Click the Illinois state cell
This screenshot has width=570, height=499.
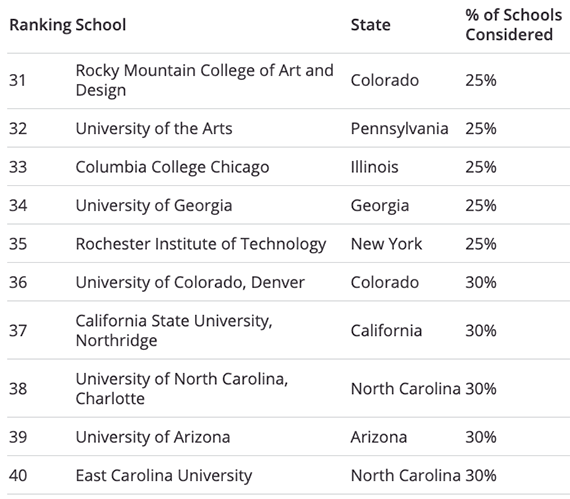click(x=374, y=167)
